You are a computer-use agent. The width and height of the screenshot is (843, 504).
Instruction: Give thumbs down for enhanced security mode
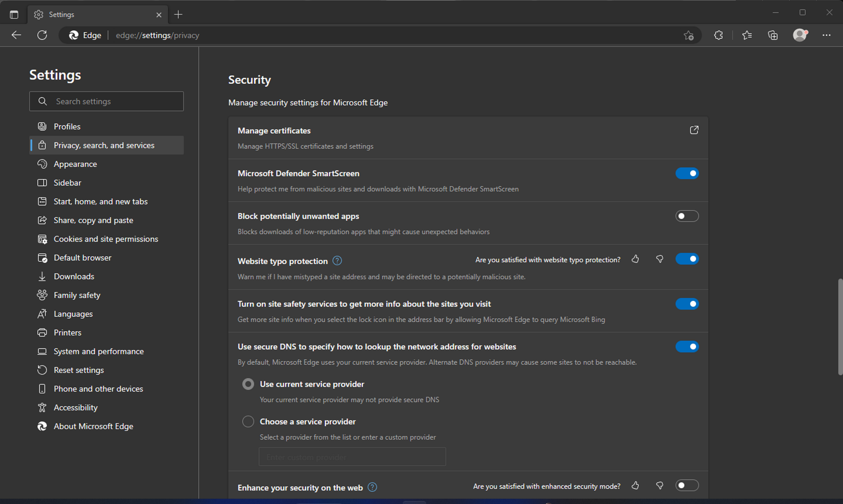660,486
